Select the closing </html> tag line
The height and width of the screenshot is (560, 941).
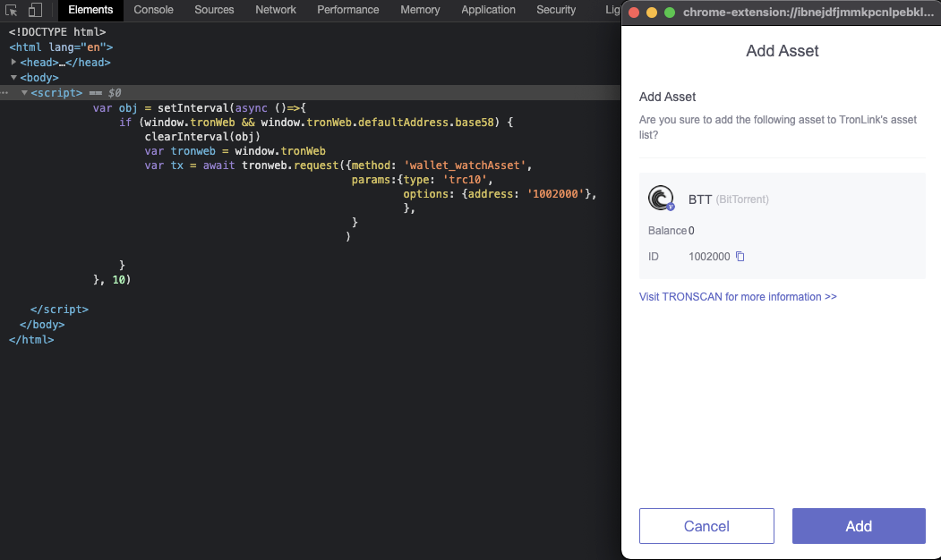point(31,339)
